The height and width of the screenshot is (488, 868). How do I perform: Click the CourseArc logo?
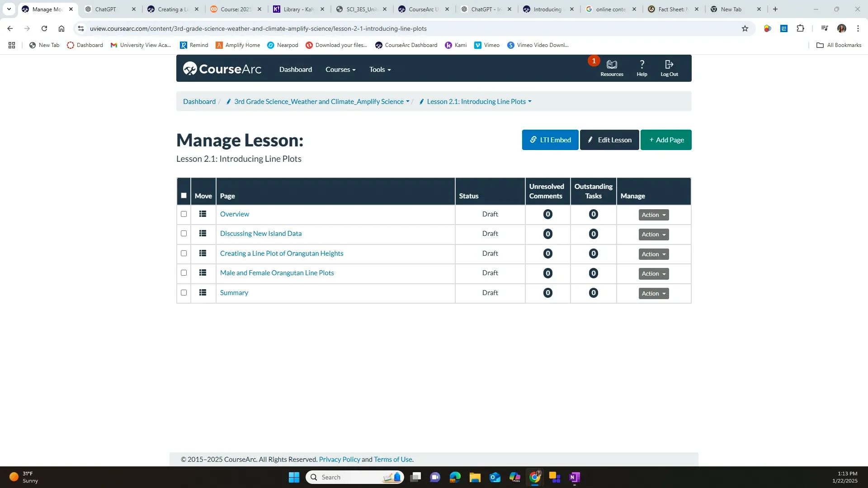pyautogui.click(x=222, y=69)
